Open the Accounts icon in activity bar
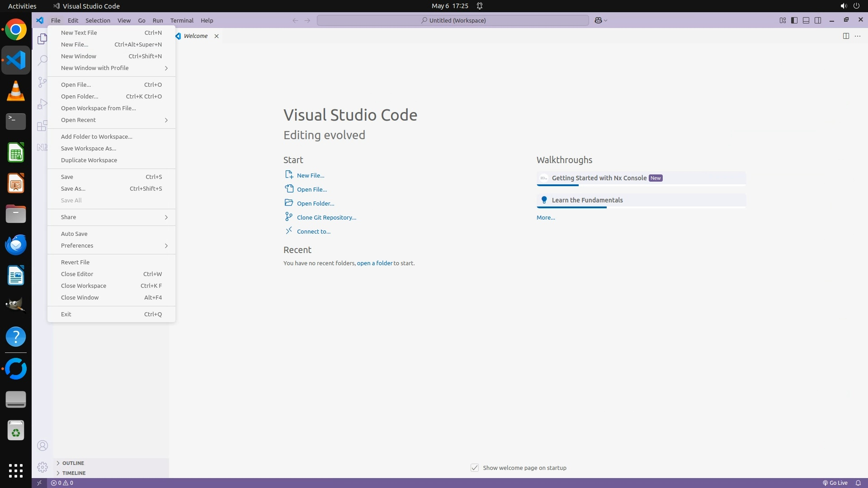Image resolution: width=868 pixels, height=488 pixels. coord(42,446)
